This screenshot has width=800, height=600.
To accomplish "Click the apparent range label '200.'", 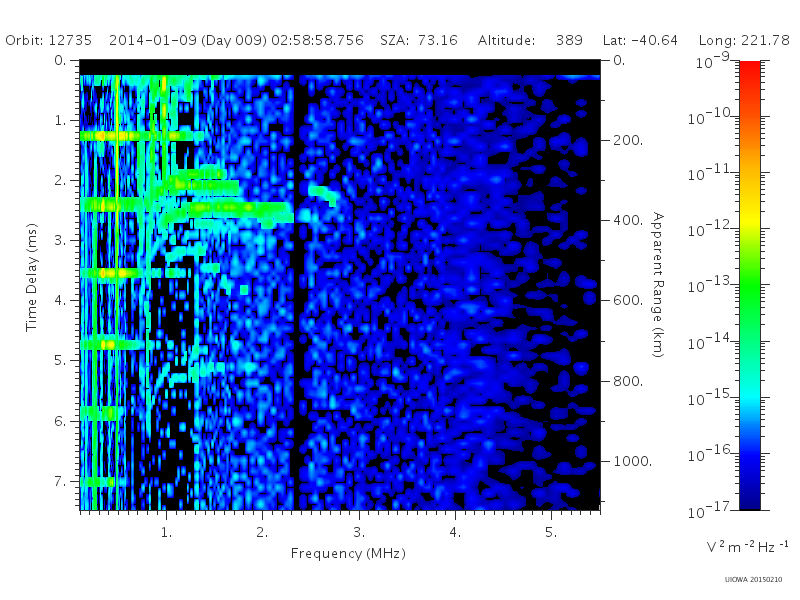I will pyautogui.click(x=628, y=140).
